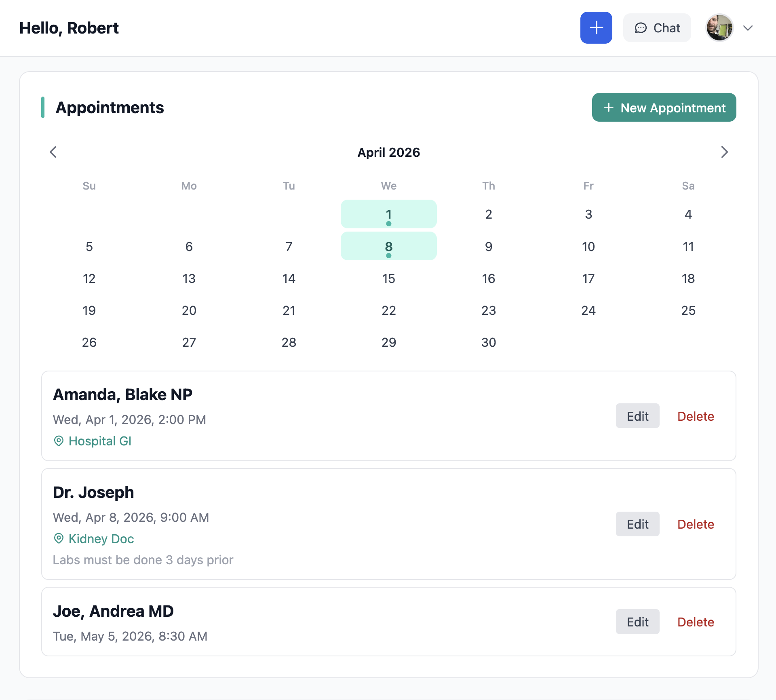Delete the Amanda, Blake NP appointment
Viewport: 776px width, 700px height.
coord(695,416)
